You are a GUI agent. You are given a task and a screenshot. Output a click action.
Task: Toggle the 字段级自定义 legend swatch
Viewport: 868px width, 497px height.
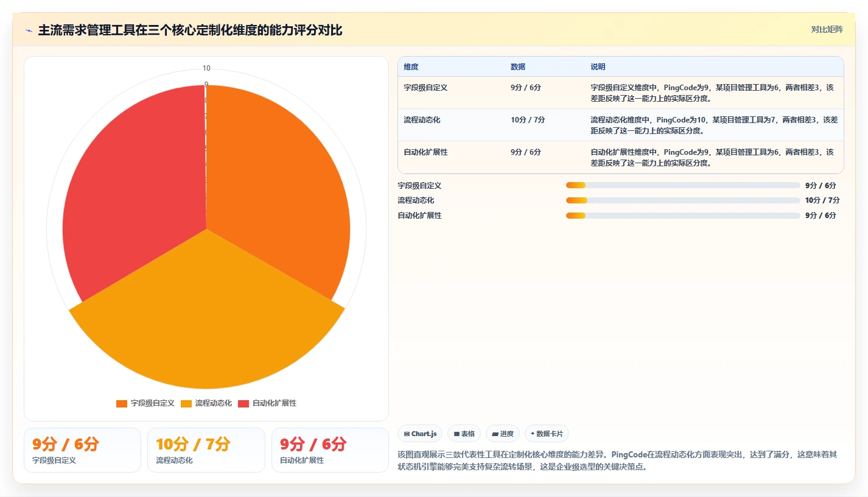coord(121,403)
